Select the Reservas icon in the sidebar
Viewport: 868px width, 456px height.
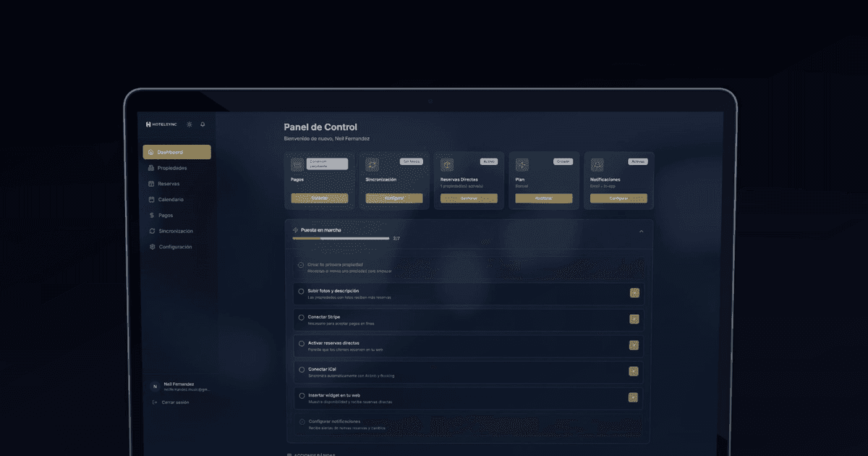150,183
